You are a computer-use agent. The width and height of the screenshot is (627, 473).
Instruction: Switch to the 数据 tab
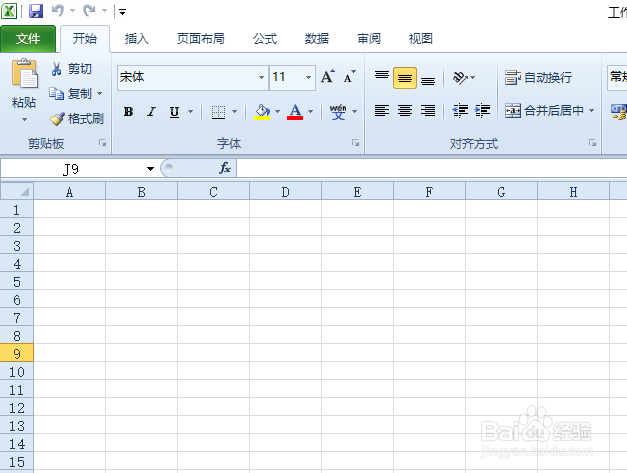coord(316,39)
